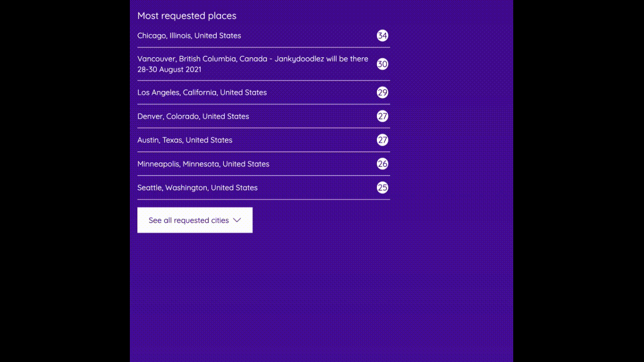Choose Denver, Colorado, United States
This screenshot has height=362, width=644.
tap(193, 116)
